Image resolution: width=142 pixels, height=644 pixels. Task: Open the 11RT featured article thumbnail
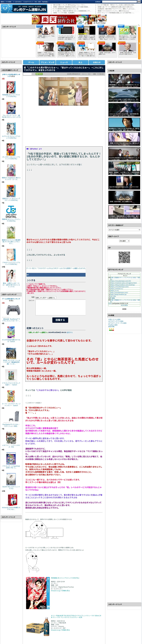click(x=46, y=30)
